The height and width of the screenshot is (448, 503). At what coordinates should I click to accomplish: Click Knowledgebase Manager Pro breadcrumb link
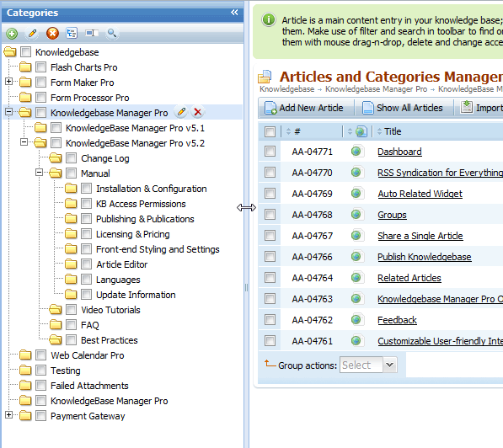[376, 88]
